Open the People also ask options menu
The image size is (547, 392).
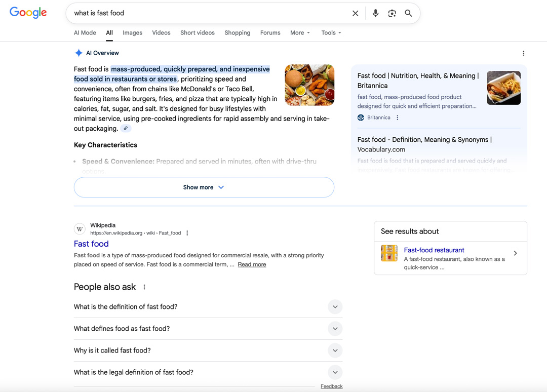pyautogui.click(x=144, y=287)
